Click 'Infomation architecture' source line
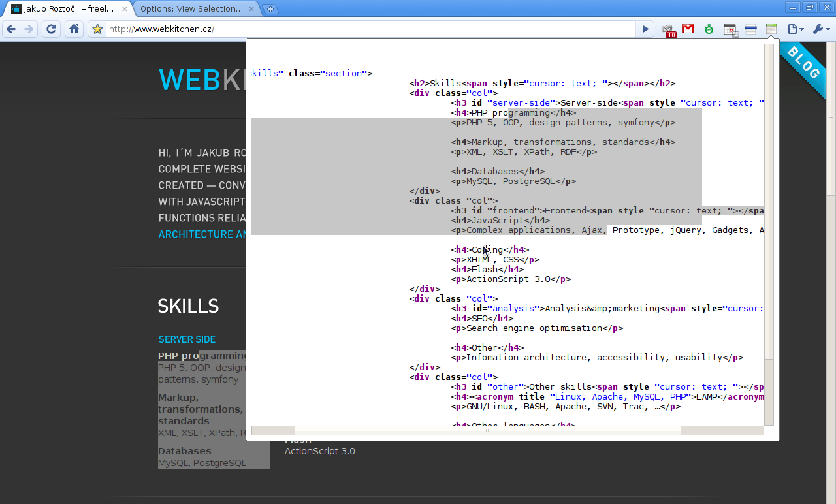The width and height of the screenshot is (836, 504). pos(597,357)
